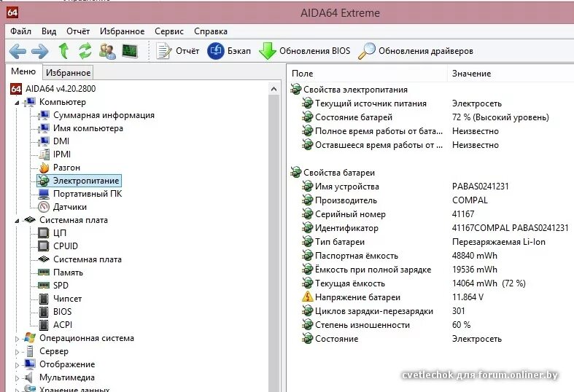
Task: Click Свойства электропитания group header
Action: [349, 90]
